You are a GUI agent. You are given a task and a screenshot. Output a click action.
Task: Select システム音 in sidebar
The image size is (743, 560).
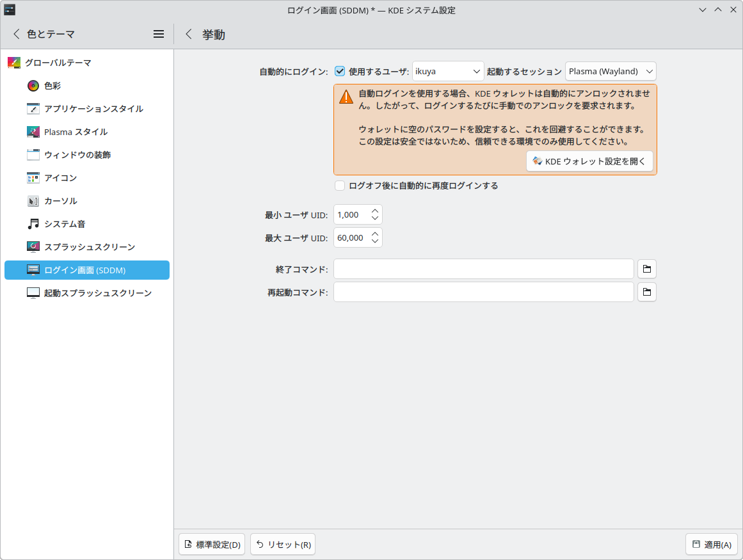tap(87, 224)
